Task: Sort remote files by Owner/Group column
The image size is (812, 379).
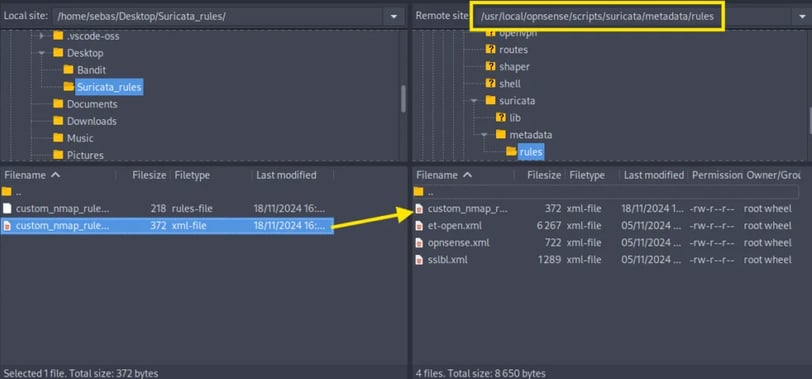Action: coord(774,175)
